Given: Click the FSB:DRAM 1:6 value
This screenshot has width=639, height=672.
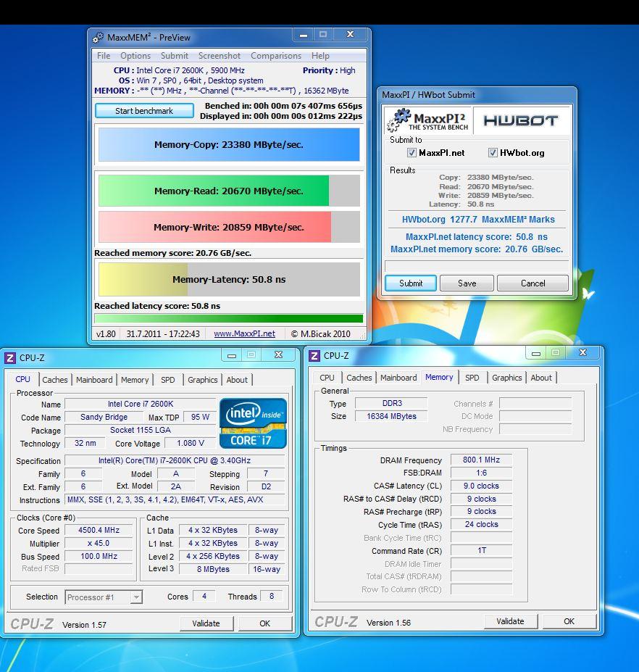Looking at the screenshot, I should [x=481, y=473].
